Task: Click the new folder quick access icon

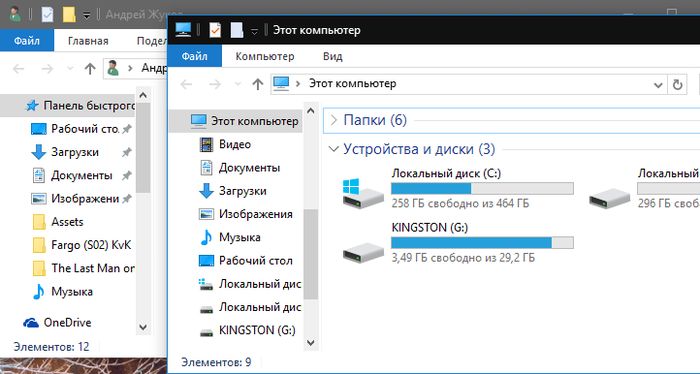Action: click(x=237, y=30)
